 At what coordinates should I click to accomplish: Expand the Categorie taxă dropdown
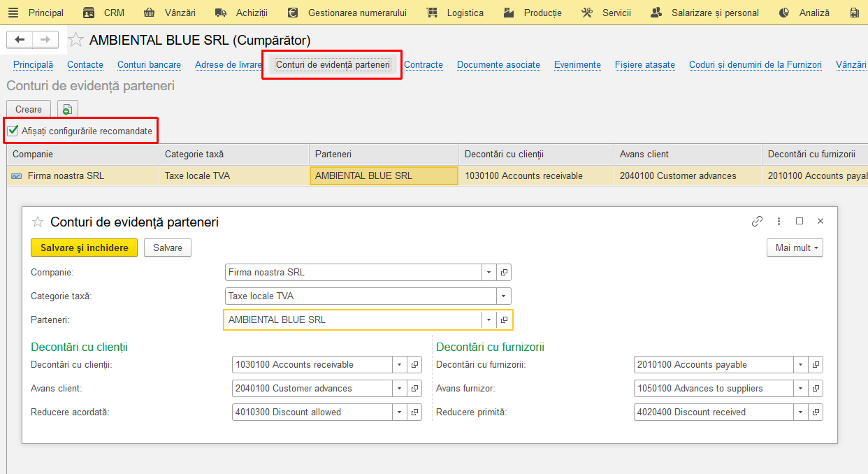504,296
